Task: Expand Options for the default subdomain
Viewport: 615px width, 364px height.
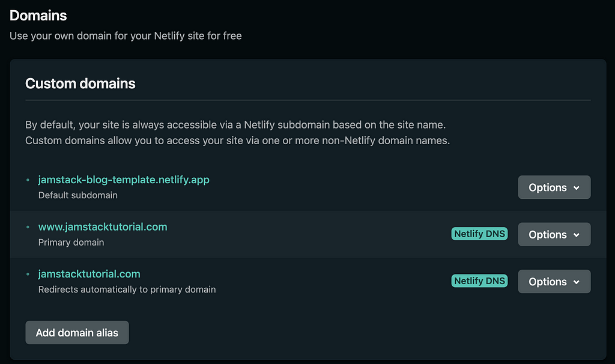Action: click(554, 187)
